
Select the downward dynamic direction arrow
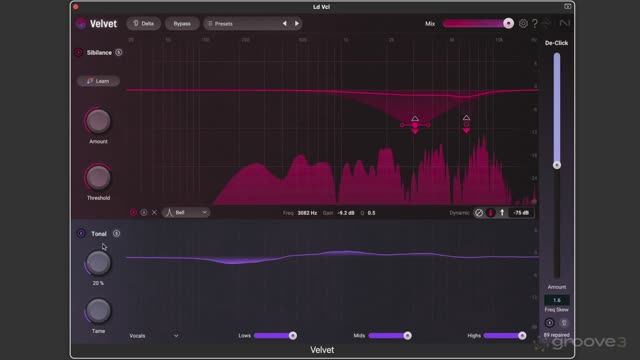click(x=491, y=213)
